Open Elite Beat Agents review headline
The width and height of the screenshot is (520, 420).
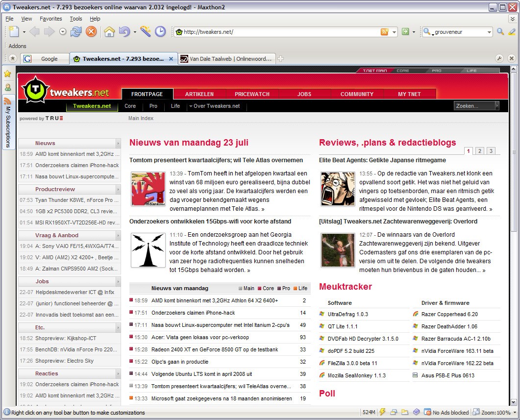[382, 160]
